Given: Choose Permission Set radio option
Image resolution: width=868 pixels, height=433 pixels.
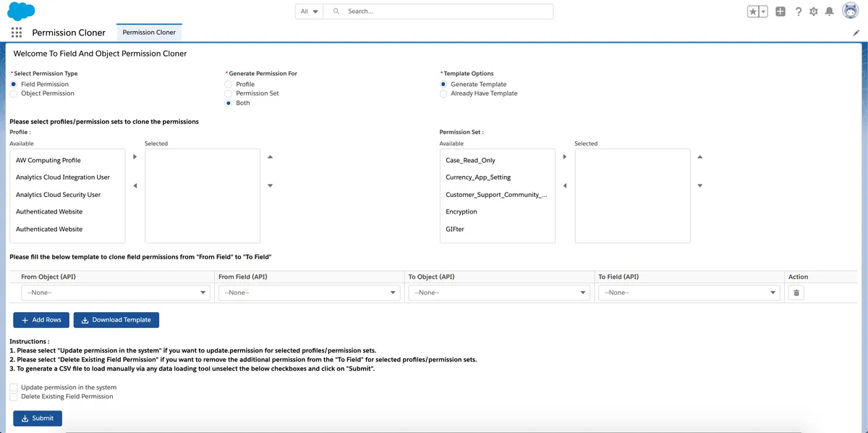Looking at the screenshot, I should pos(229,93).
